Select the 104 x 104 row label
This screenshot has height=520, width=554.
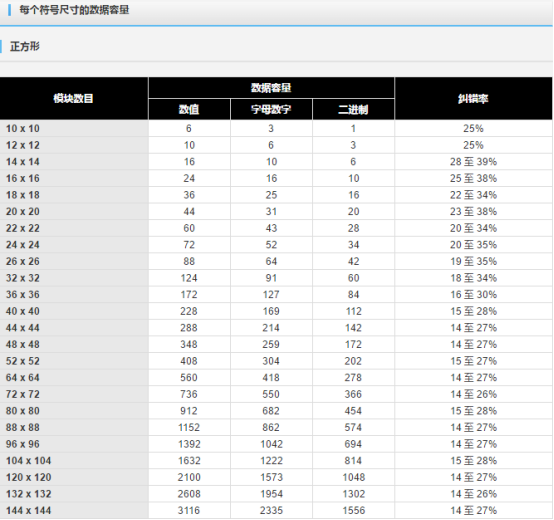28,461
